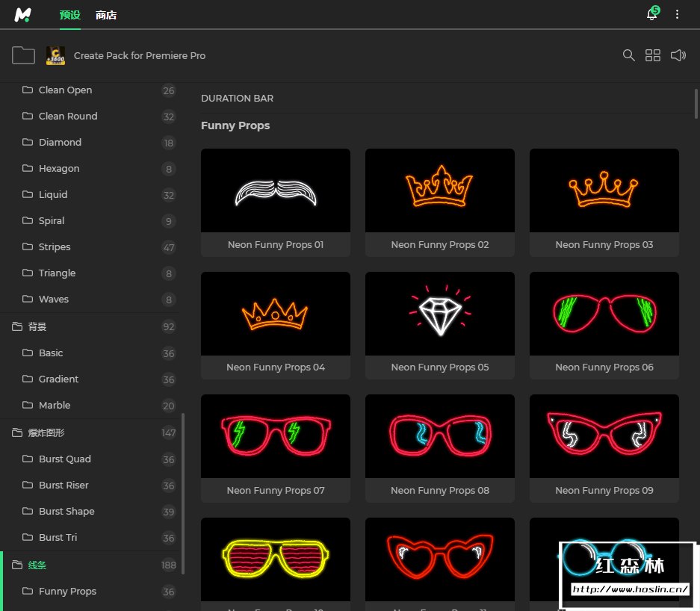Switch to the 预设 tab
Viewport: 700px width, 611px height.
click(x=69, y=15)
